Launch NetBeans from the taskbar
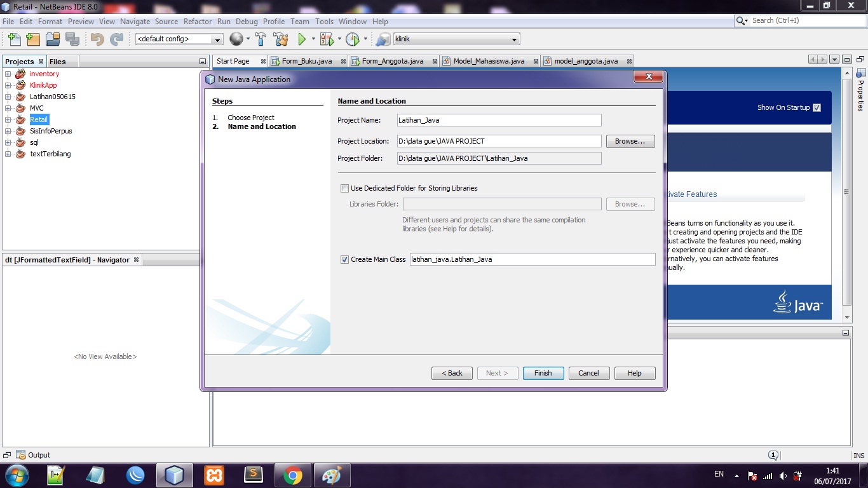The image size is (868, 488). [174, 474]
